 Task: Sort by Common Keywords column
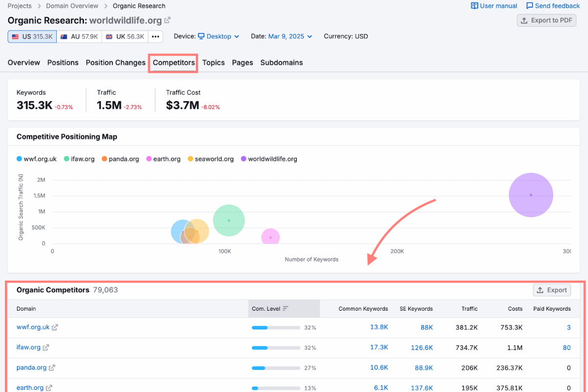coord(363,309)
